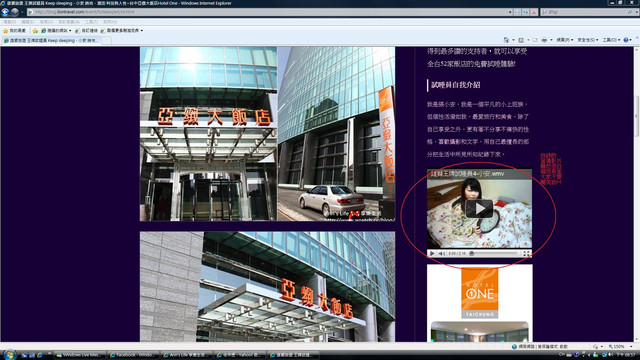Click the custom links favorites bar item
The image size is (640, 360).
tap(87, 31)
